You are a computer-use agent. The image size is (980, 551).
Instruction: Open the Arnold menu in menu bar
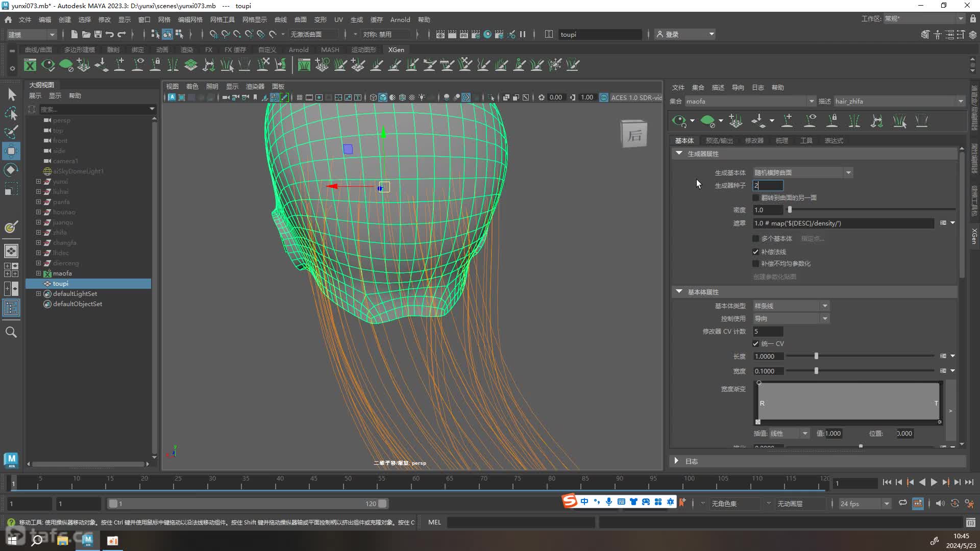[x=400, y=19]
